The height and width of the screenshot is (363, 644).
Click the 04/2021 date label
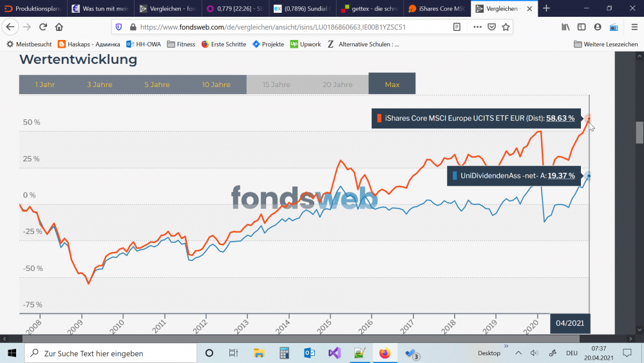coord(570,323)
